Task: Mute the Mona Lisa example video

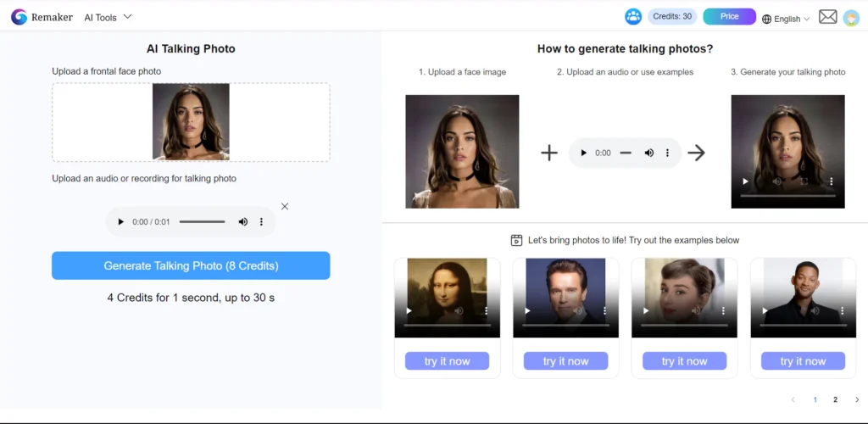Action: (x=459, y=311)
